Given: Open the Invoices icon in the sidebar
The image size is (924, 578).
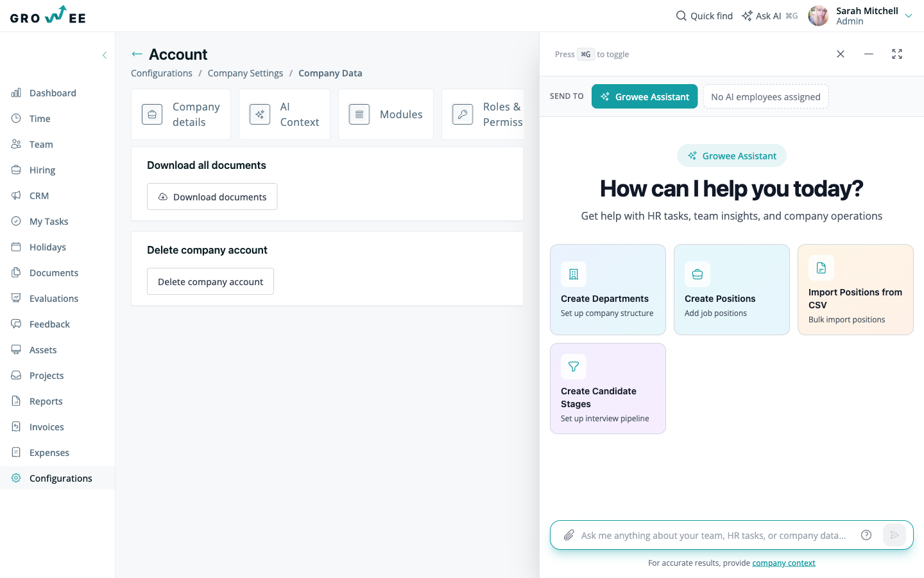Looking at the screenshot, I should [x=16, y=426].
